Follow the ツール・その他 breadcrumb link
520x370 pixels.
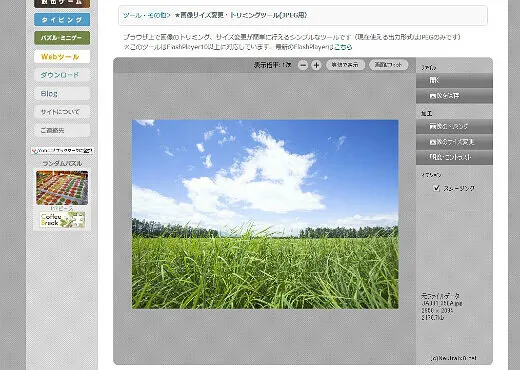tap(146, 15)
